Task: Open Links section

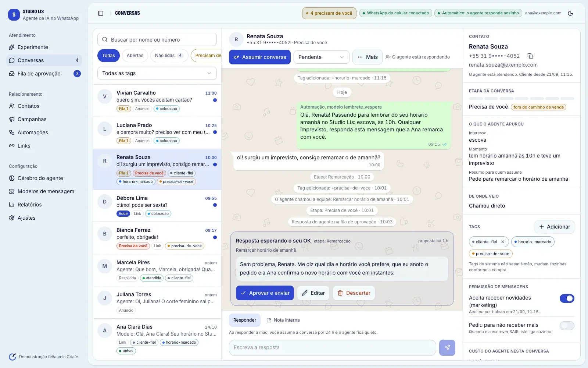Action: click(44, 146)
